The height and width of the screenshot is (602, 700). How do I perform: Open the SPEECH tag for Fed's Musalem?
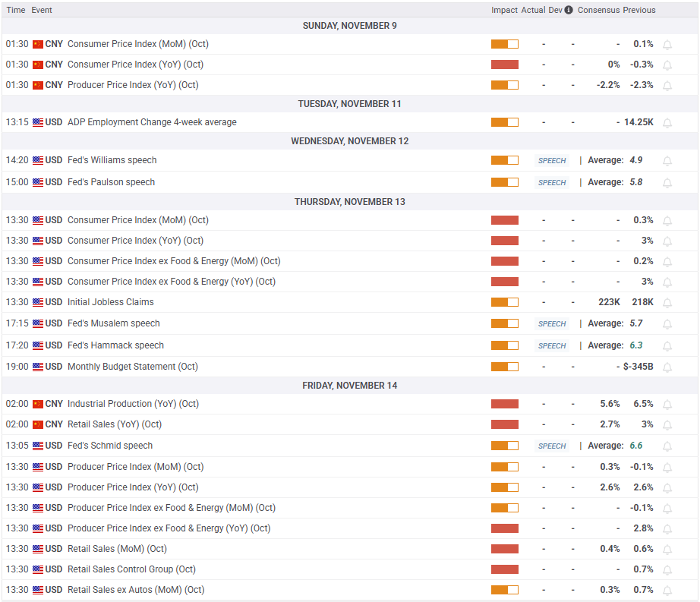click(x=552, y=324)
